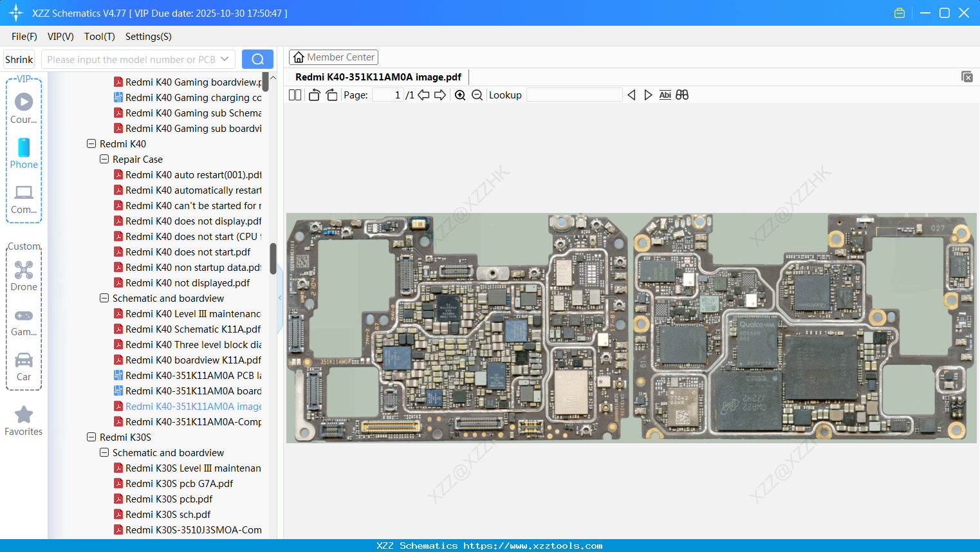Switch to the Redmi K40-351K11AM0A image.pdf tab
Screen dimensions: 980x552
[378, 77]
